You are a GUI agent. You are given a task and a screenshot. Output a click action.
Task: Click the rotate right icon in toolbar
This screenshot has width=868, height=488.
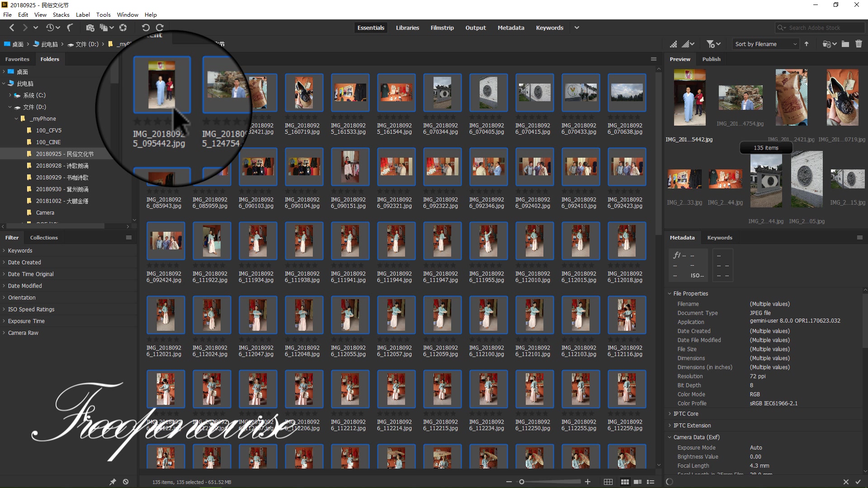tap(160, 28)
